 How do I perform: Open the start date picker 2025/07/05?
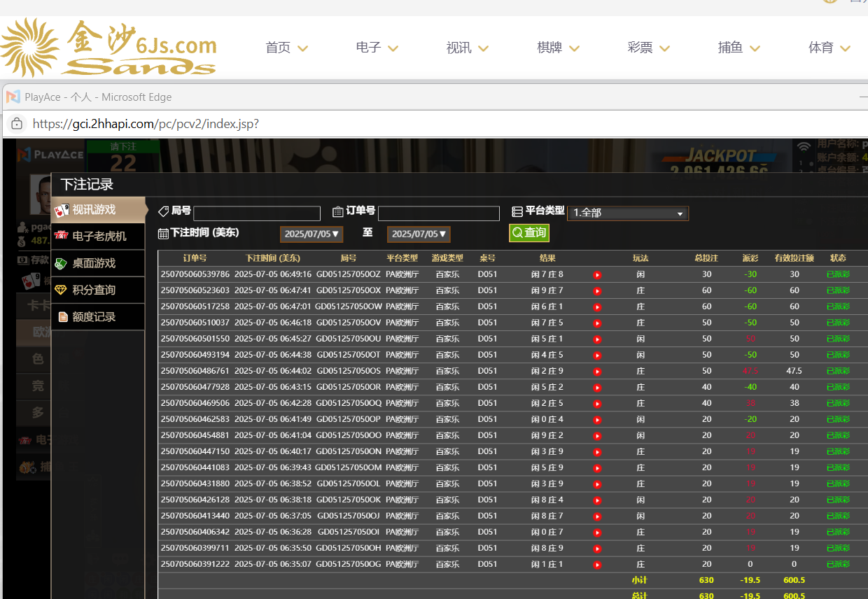point(311,234)
